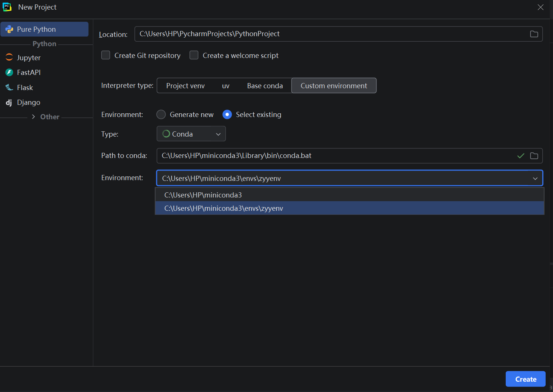Viewport: 553px width, 392px height.
Task: Click the Interpreter type label
Action: coord(127,85)
